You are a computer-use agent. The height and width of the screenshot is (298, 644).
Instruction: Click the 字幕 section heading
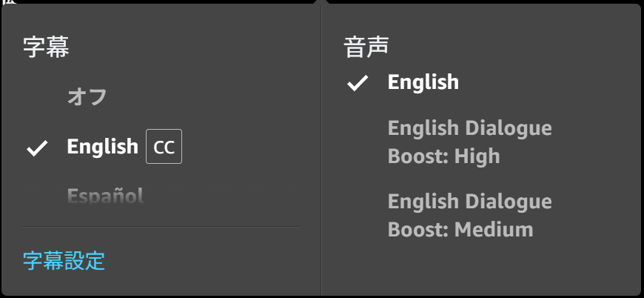click(46, 47)
